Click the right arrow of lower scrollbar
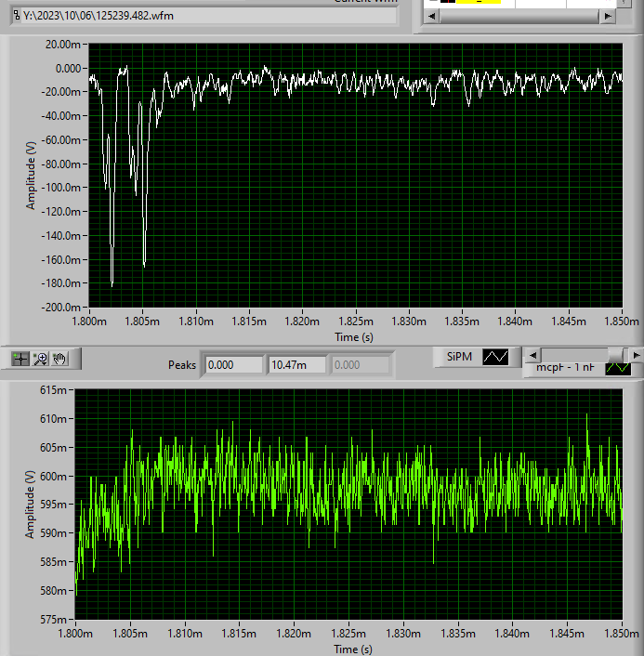This screenshot has width=644, height=656. [636, 355]
